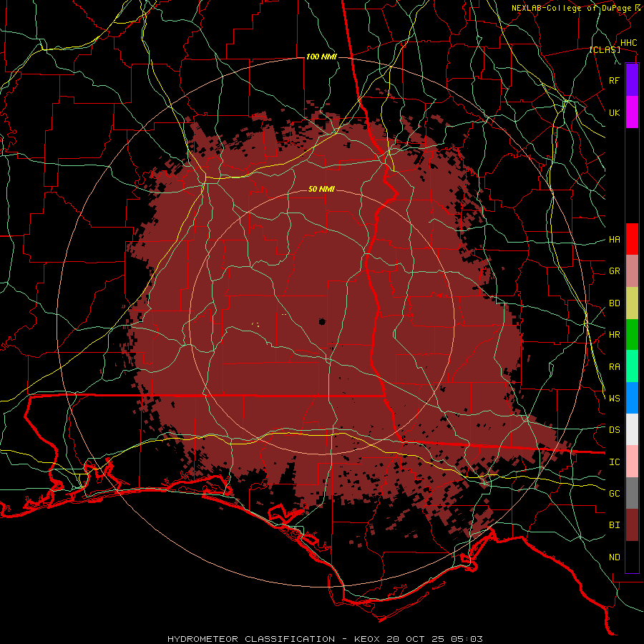Screen dimensions: 644x644
Task: Click the BI dark red legend swatch
Action: pyautogui.click(x=632, y=525)
